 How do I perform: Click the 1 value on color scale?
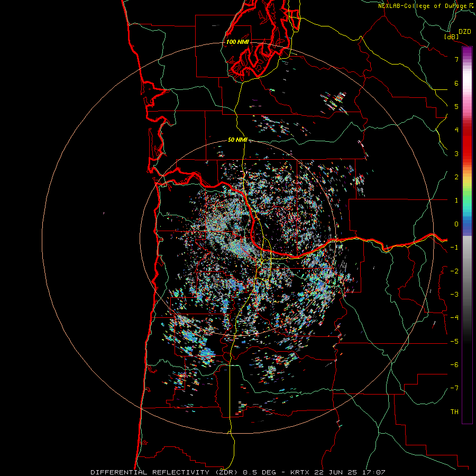(x=456, y=200)
